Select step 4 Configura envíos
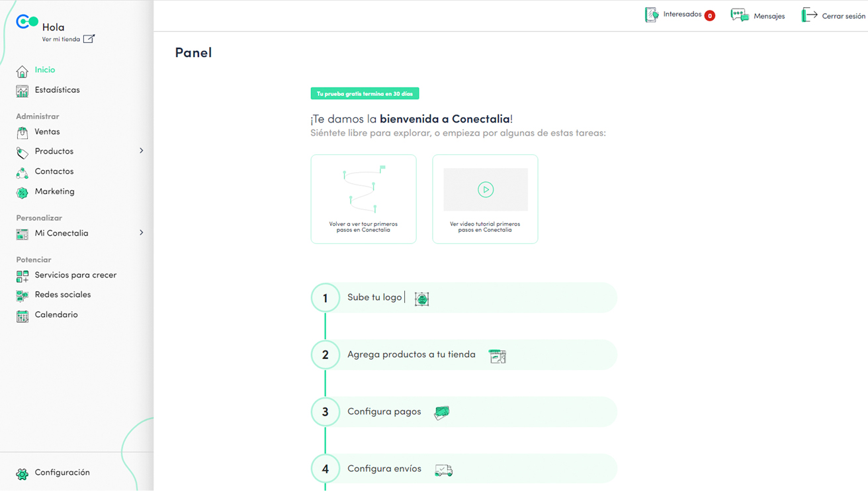This screenshot has height=492, width=868. [464, 469]
